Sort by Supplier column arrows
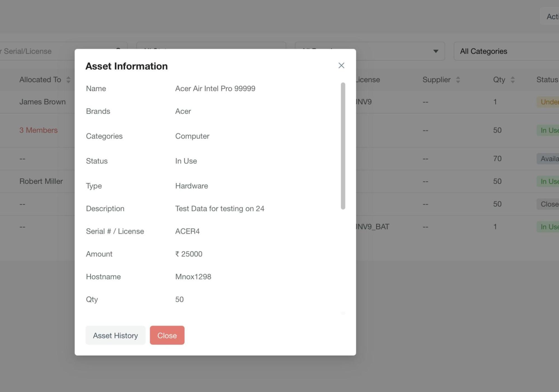Image resolution: width=559 pixels, height=392 pixels. [458, 80]
